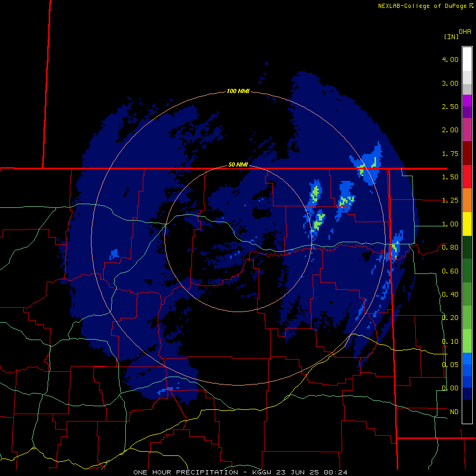Pick the lime green swatch beside 0.10
This screenshot has width=476, height=476.
pos(467,341)
